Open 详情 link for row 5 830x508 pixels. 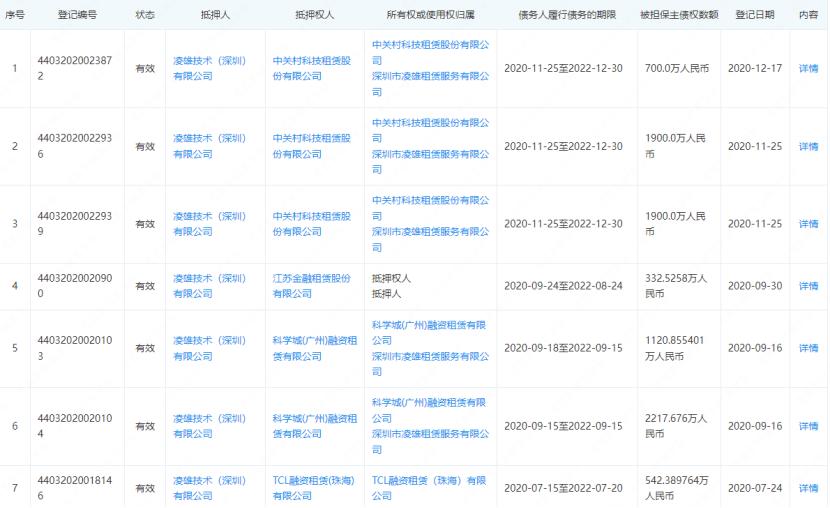pos(808,348)
